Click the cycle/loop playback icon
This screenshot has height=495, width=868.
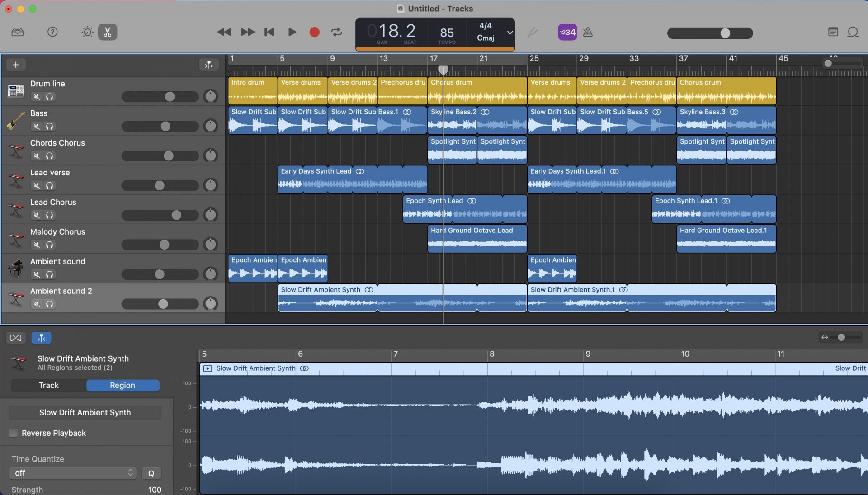(x=336, y=32)
